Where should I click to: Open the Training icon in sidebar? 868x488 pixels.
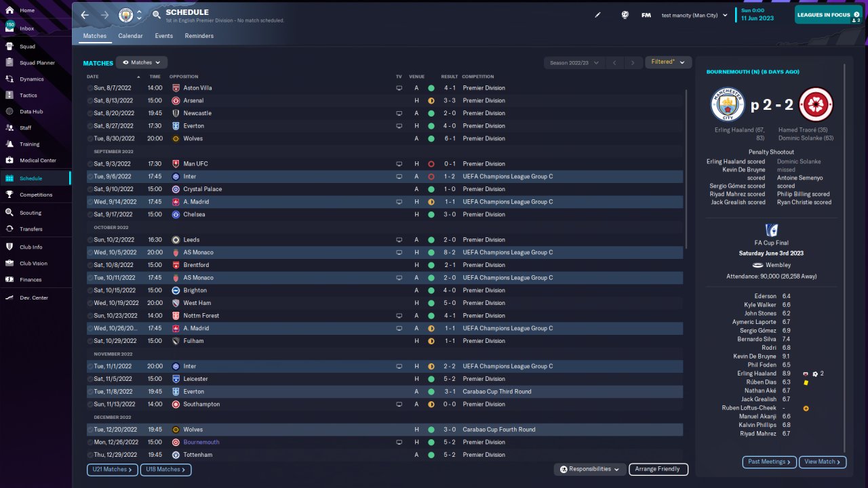(9, 144)
